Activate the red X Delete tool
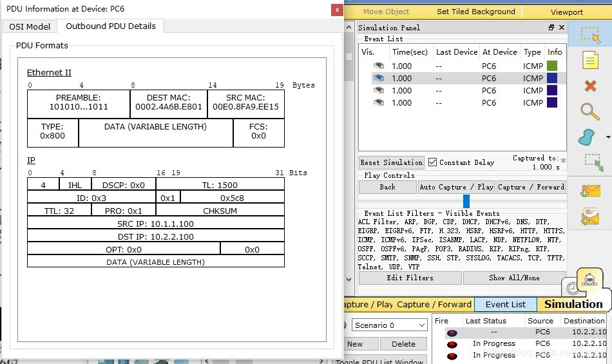 tap(590, 86)
